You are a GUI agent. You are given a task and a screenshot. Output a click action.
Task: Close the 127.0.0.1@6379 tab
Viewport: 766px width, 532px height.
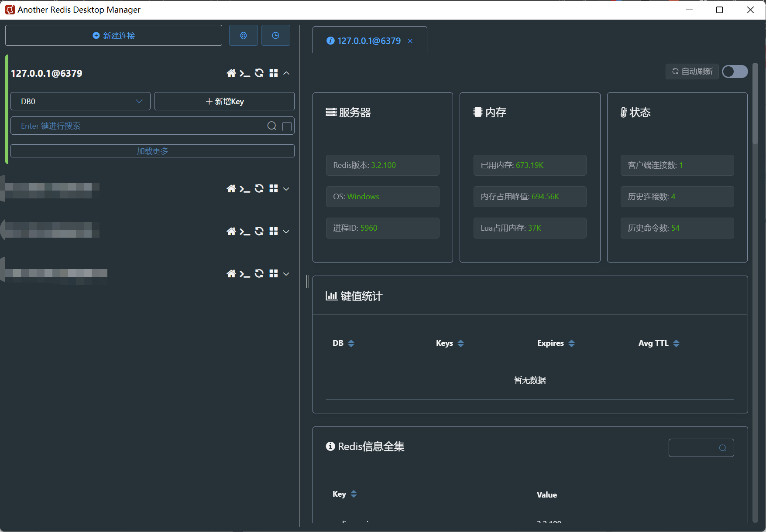pyautogui.click(x=410, y=41)
